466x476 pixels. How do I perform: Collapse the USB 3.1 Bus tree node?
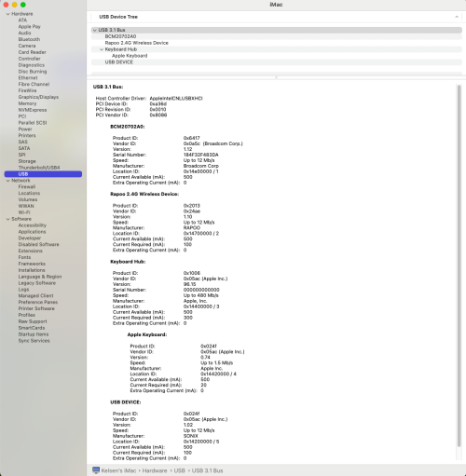pyautogui.click(x=94, y=30)
